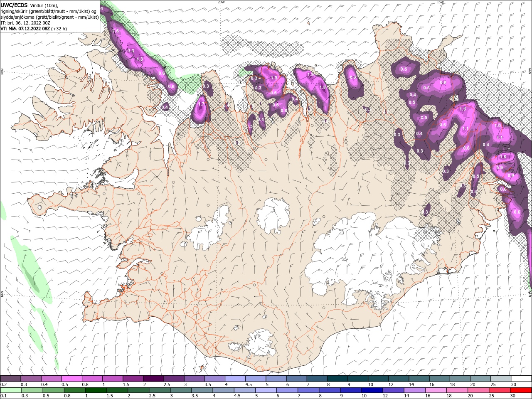Select the dark teal 8 snowfall swatch
Image resolution: width=532 pixels, height=399 pixels.
(x=337, y=378)
